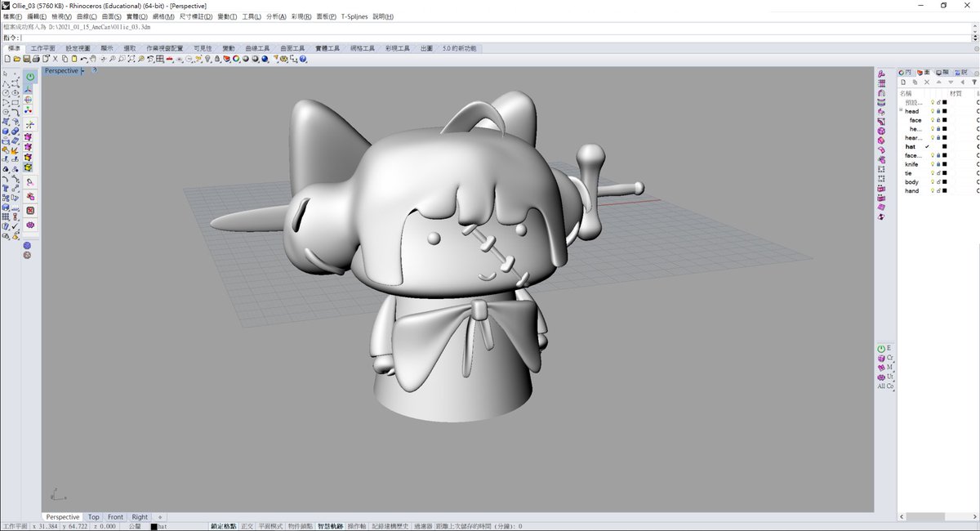Click the padlock Lock objects toolbar icon
Screen dimensions: 980x531
217,59
